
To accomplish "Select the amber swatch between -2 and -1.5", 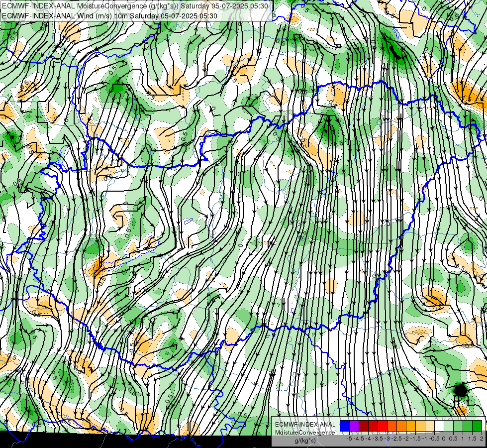I will [x=411, y=426].
